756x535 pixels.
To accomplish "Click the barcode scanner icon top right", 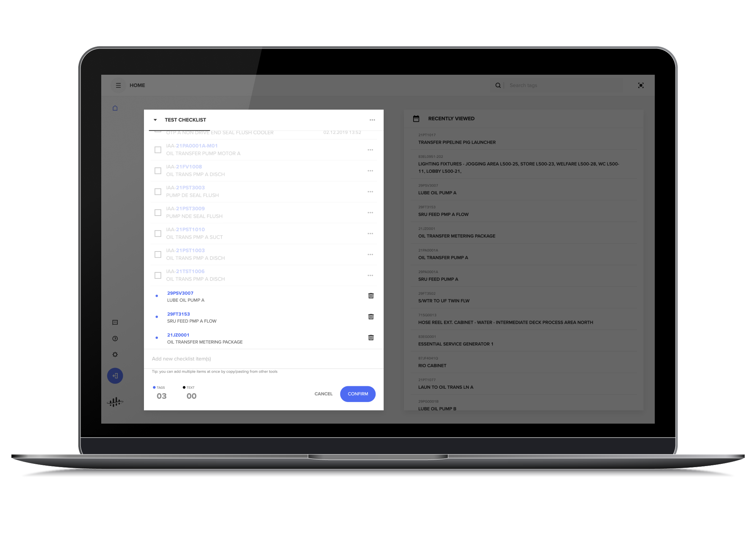I will (x=641, y=86).
